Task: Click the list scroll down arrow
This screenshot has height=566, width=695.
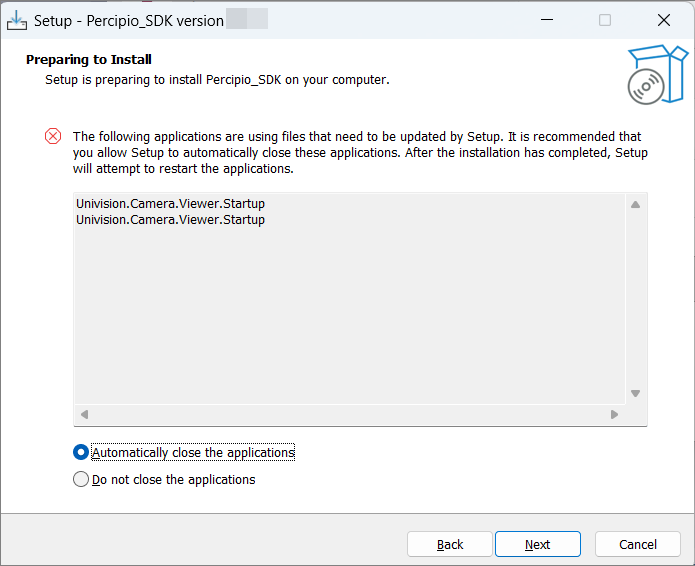Action: (636, 393)
